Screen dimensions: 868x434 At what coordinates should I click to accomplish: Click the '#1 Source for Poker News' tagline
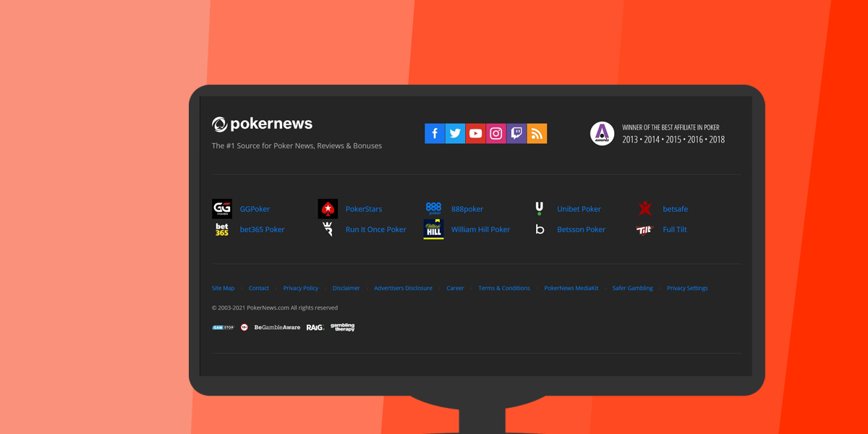(297, 145)
